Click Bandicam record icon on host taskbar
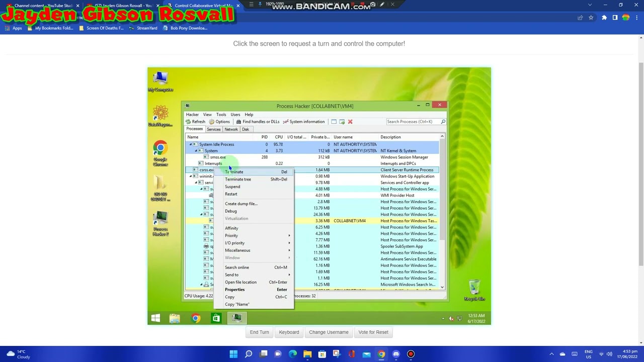Screen dimensions: 644x362 tap(411, 354)
